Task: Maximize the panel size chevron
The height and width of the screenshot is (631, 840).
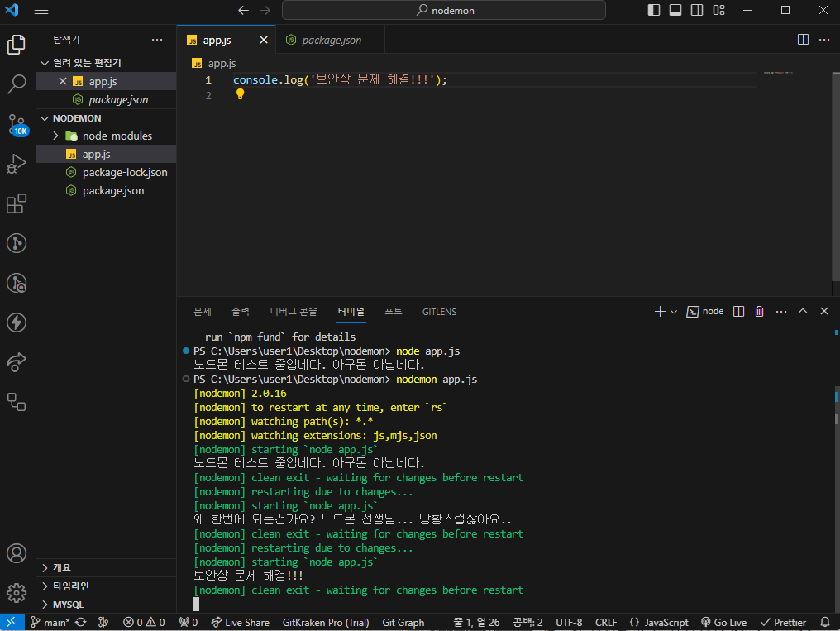Action: click(803, 311)
